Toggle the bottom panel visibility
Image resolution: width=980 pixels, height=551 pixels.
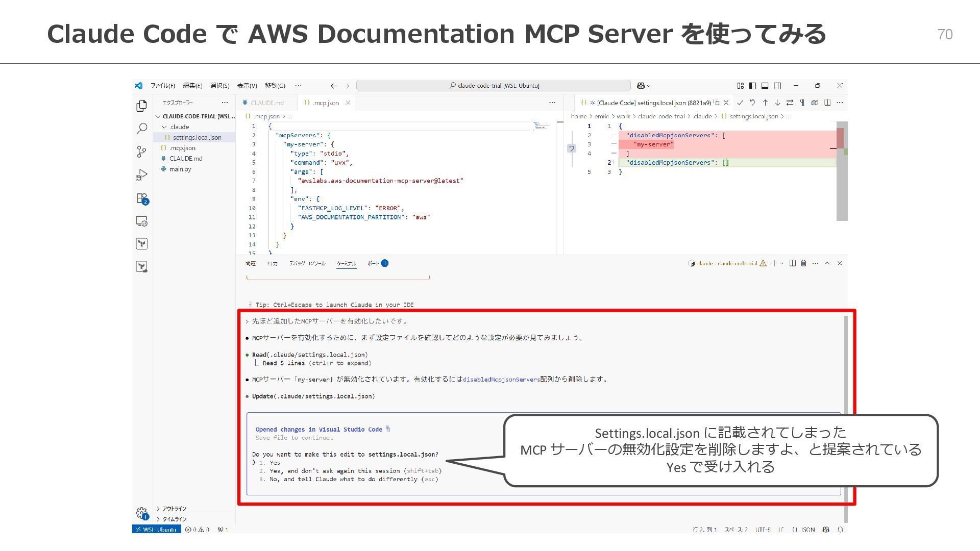765,86
